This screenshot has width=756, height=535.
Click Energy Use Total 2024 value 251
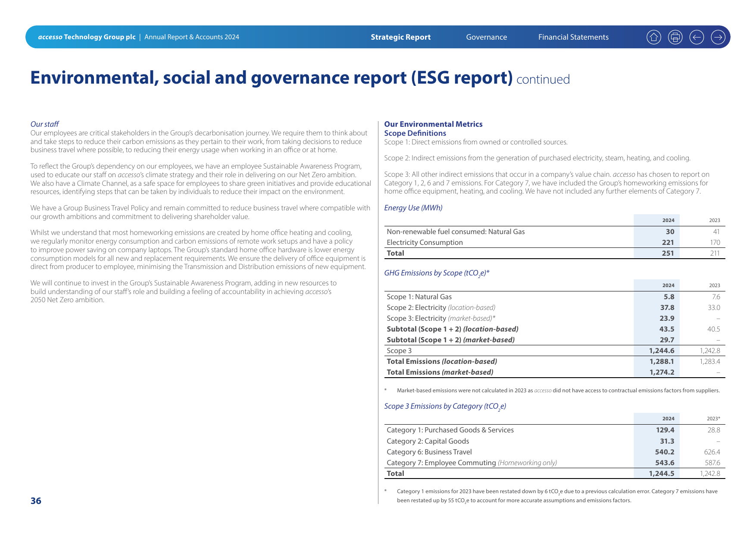tap(668, 253)
